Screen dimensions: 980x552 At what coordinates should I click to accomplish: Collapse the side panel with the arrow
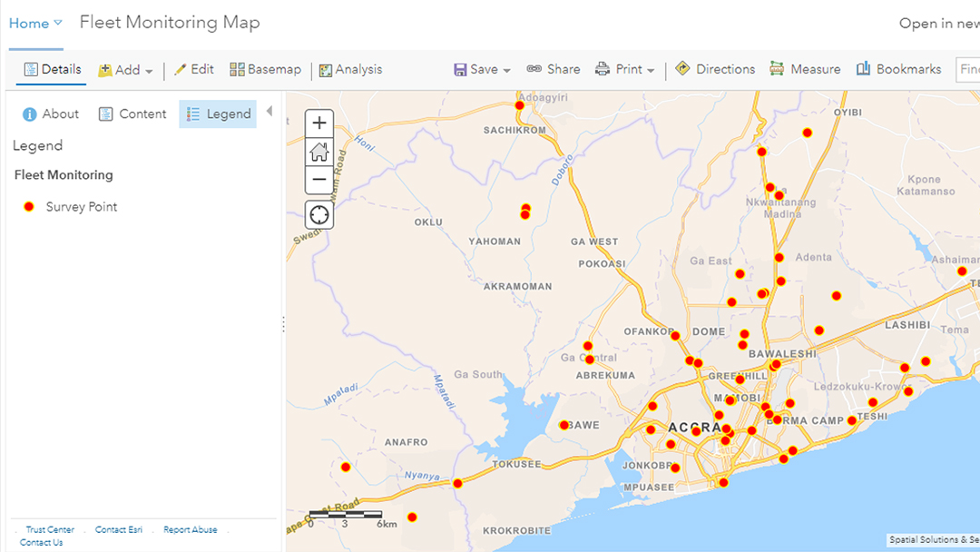[269, 112]
